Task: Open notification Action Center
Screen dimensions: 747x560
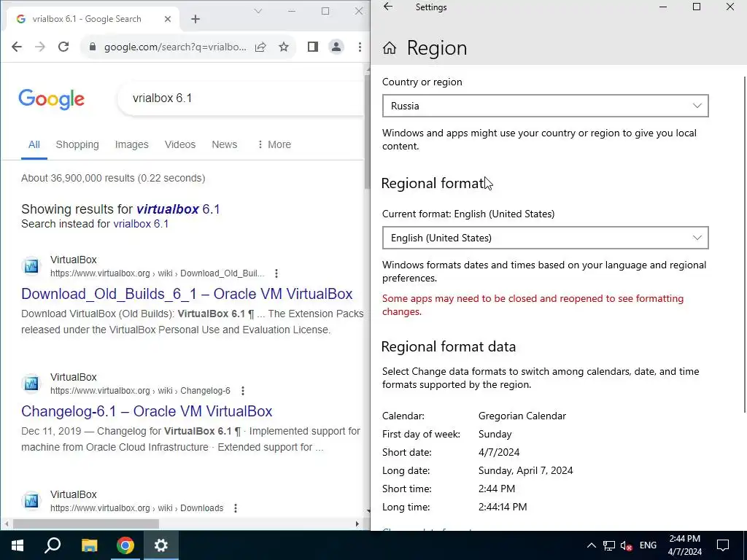Action: pos(723,545)
